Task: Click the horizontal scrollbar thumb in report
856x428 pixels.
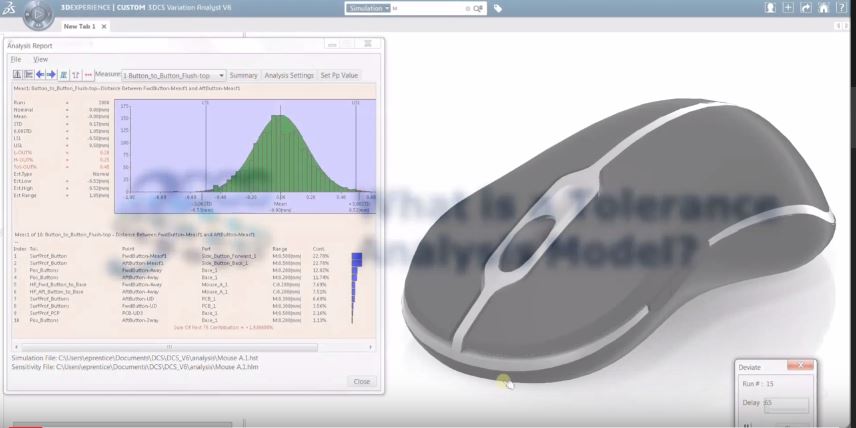Action: pyautogui.click(x=169, y=347)
